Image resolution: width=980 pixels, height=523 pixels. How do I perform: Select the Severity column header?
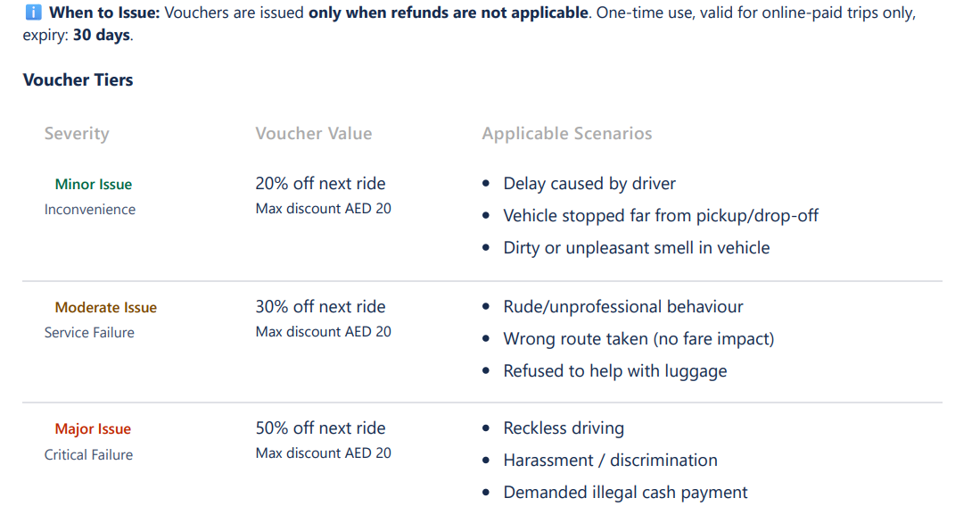(x=77, y=134)
